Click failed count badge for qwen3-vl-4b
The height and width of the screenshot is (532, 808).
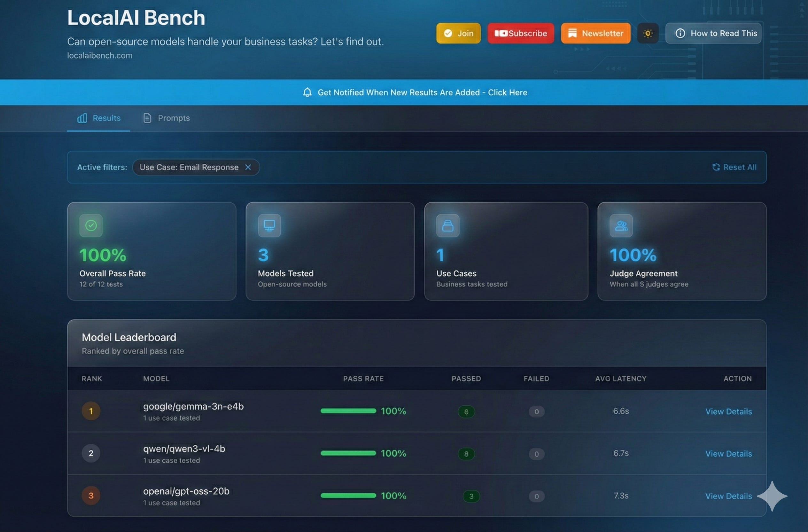537,454
